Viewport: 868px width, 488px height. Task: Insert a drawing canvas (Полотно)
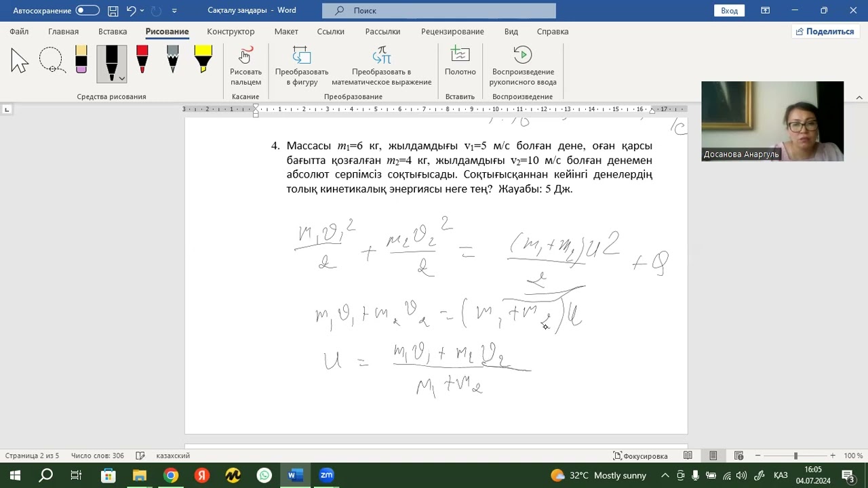click(x=460, y=62)
